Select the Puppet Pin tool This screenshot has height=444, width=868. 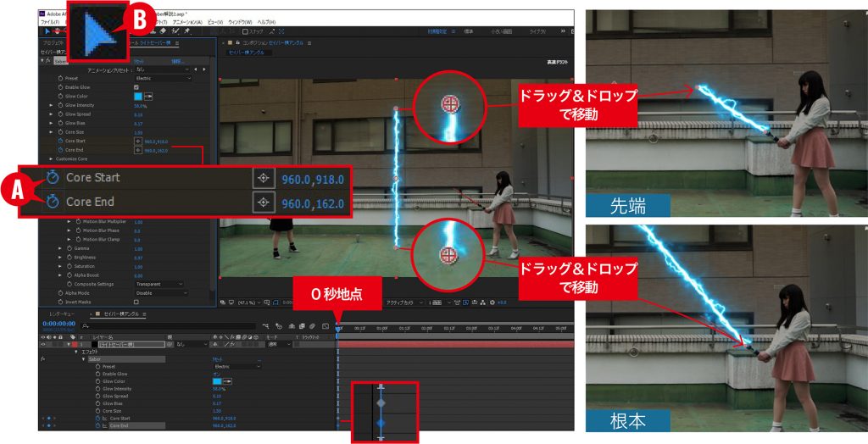pos(187,31)
